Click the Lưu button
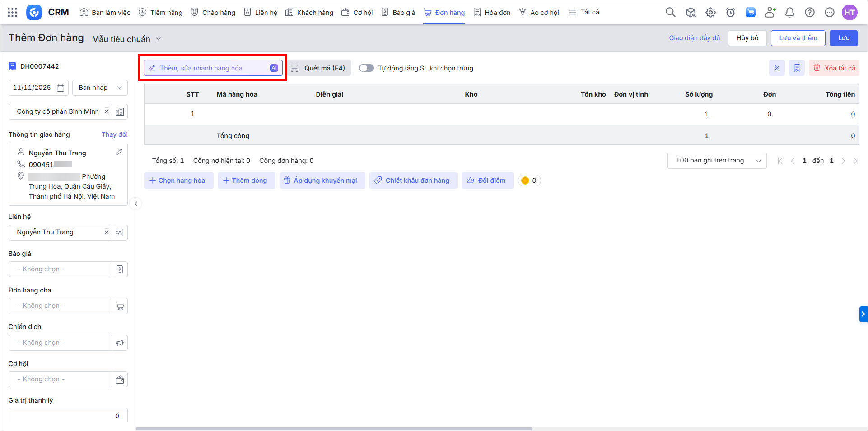The width and height of the screenshot is (868, 431). pos(843,38)
